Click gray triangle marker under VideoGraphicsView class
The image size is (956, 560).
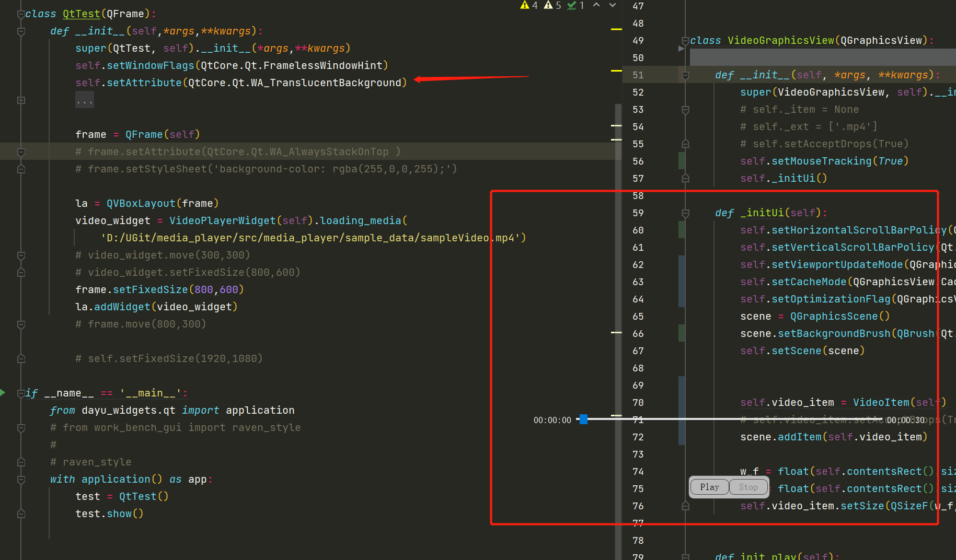point(681,49)
